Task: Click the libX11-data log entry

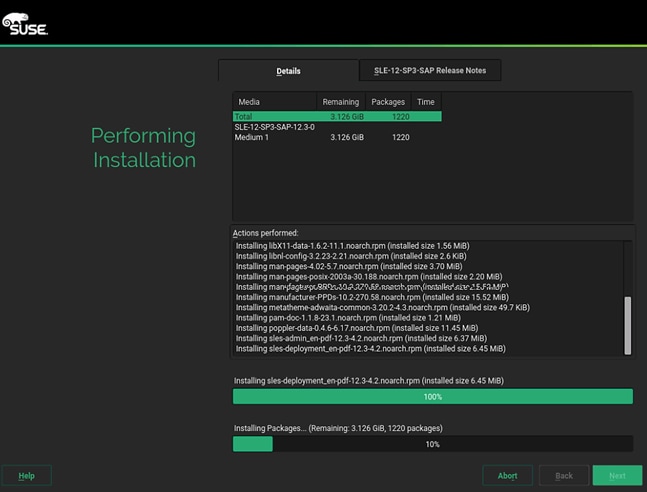Action: 352,246
